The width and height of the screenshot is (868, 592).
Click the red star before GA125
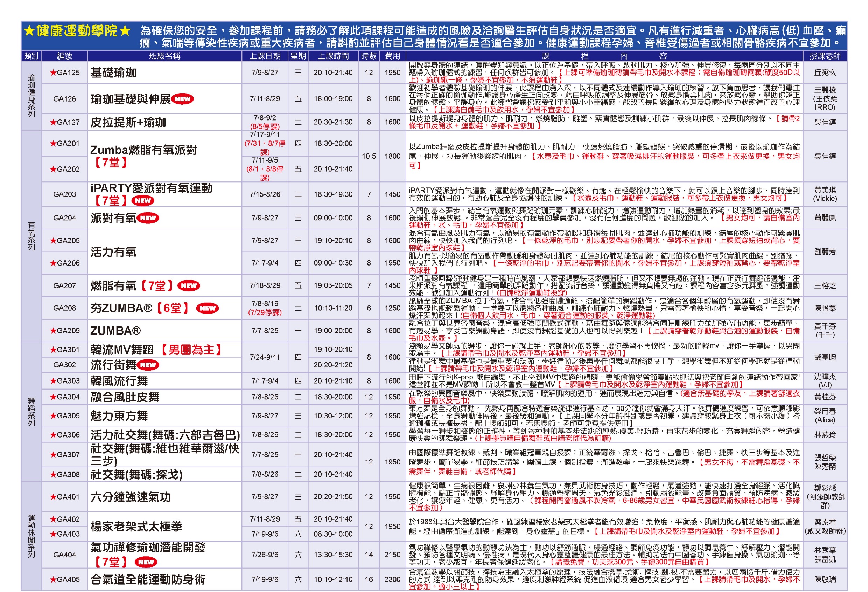[x=53, y=73]
